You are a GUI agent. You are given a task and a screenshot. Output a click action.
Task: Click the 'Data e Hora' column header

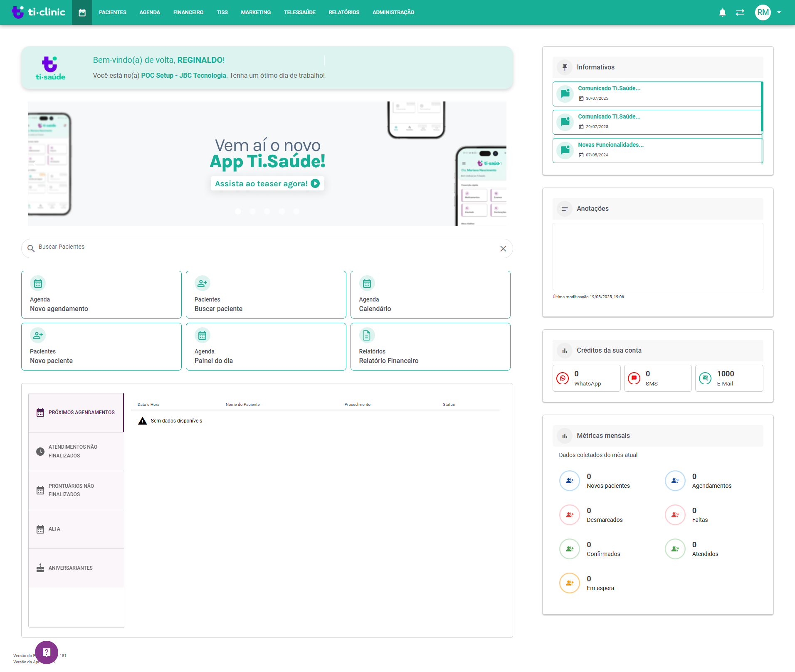click(148, 405)
